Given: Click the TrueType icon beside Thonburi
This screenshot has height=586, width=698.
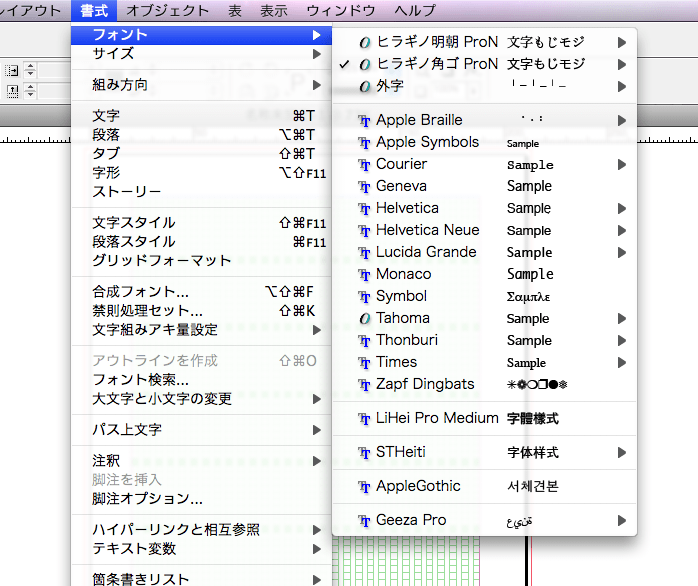Looking at the screenshot, I should click(365, 341).
